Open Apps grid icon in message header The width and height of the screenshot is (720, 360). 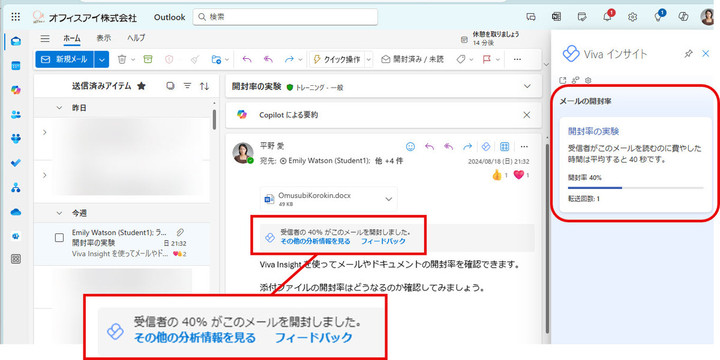pyautogui.click(x=504, y=146)
